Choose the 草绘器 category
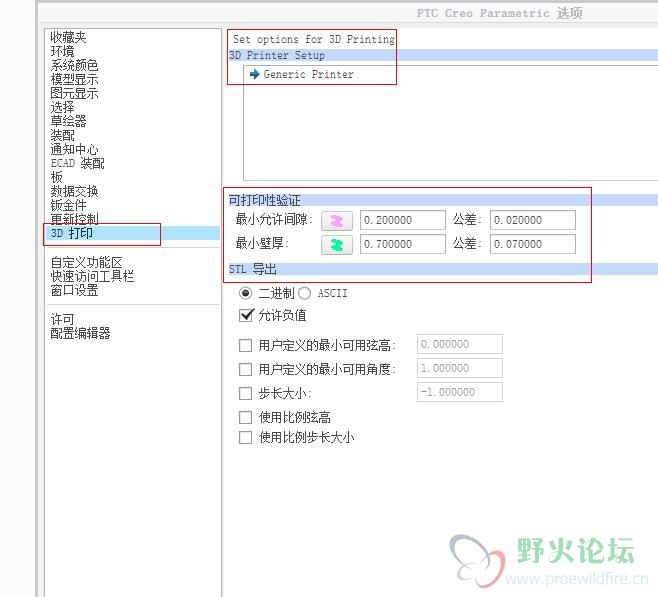Image resolution: width=658 pixels, height=597 pixels. pos(68,121)
